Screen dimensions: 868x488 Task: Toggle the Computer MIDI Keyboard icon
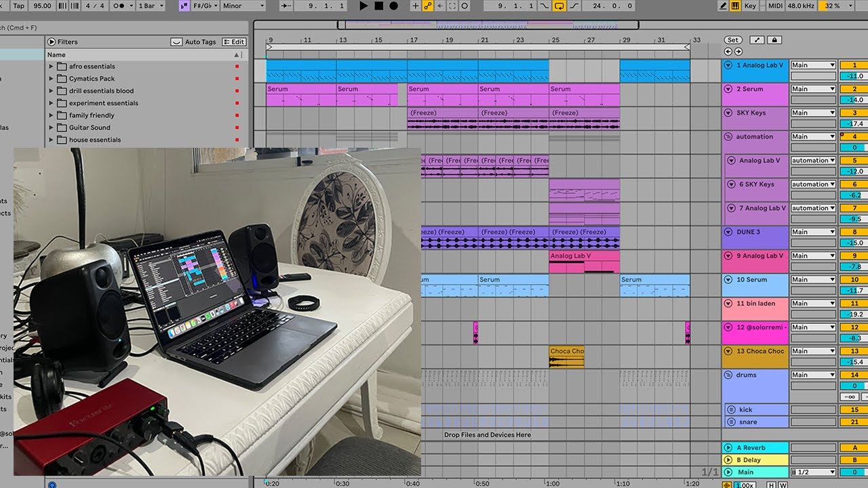click(x=735, y=5)
